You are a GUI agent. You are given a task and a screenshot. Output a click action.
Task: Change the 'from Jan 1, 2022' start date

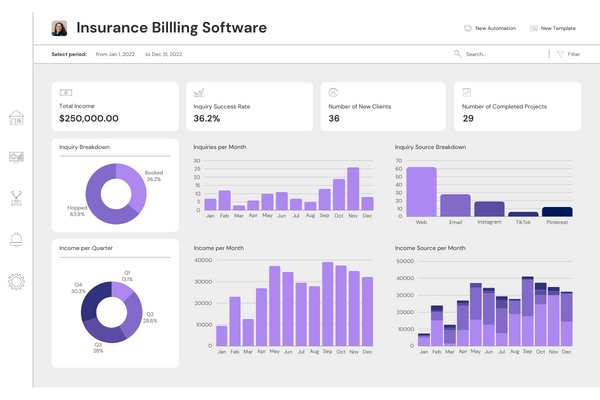[115, 54]
